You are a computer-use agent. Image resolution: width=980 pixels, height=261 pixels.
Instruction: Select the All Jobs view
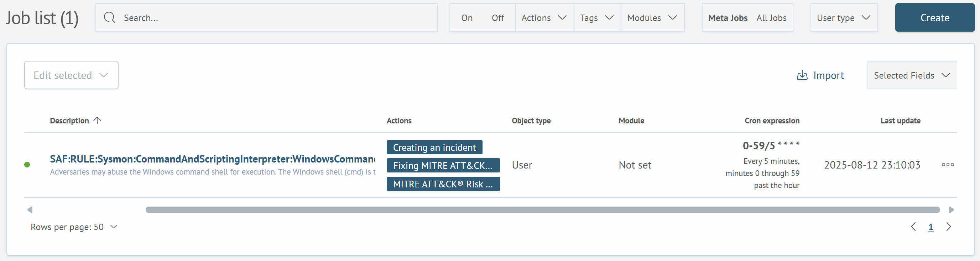[x=771, y=18]
